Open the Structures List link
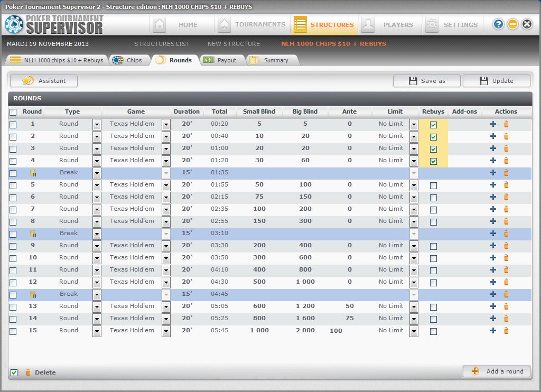 coord(162,44)
